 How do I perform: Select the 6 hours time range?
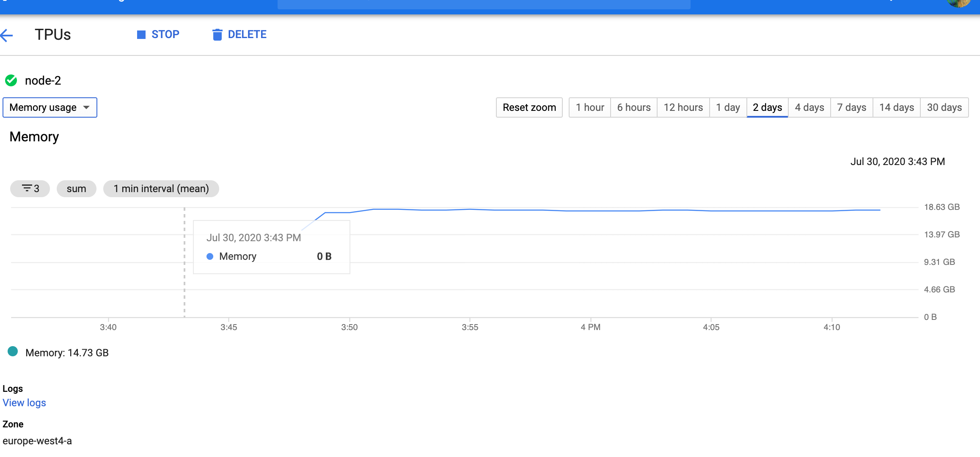pos(633,107)
